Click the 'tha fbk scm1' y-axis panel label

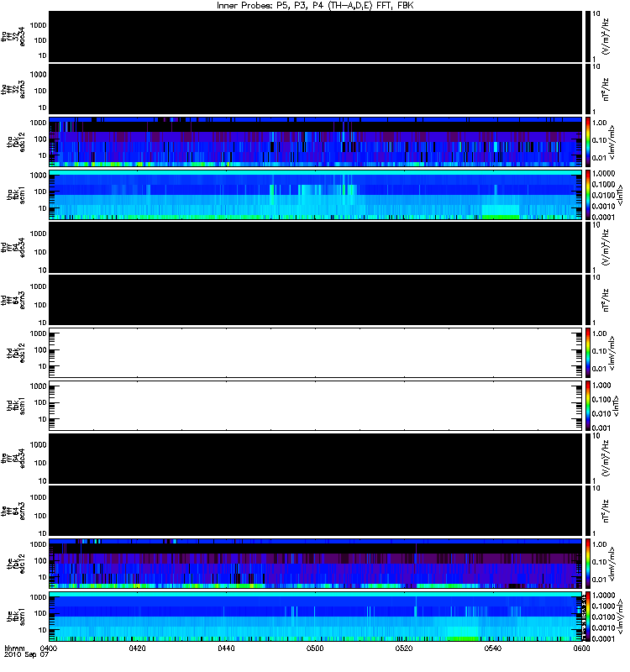pyautogui.click(x=16, y=195)
